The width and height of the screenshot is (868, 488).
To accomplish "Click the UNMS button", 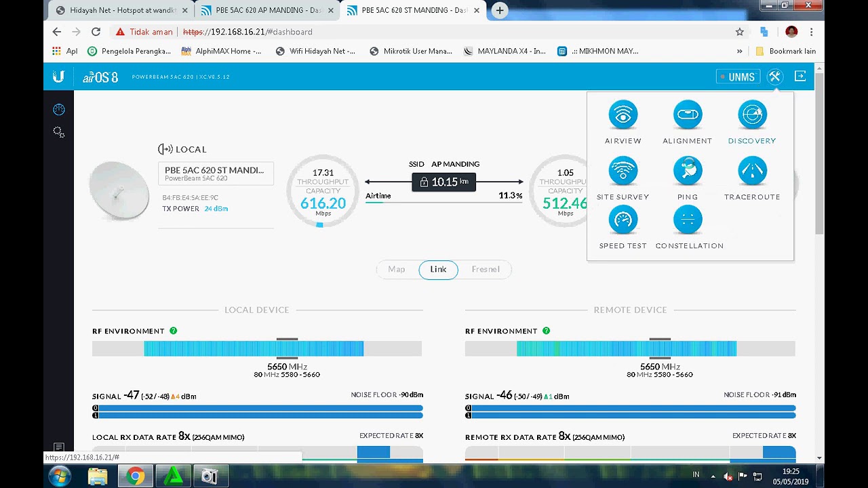I will tap(738, 77).
